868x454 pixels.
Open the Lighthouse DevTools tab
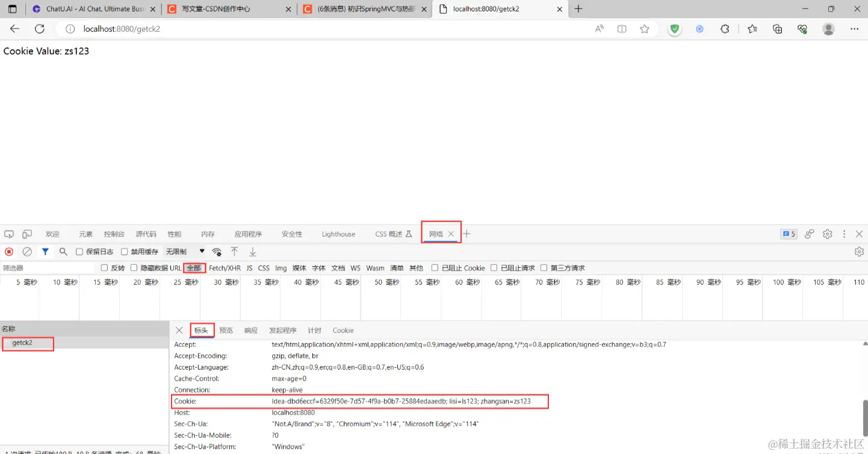click(x=338, y=234)
